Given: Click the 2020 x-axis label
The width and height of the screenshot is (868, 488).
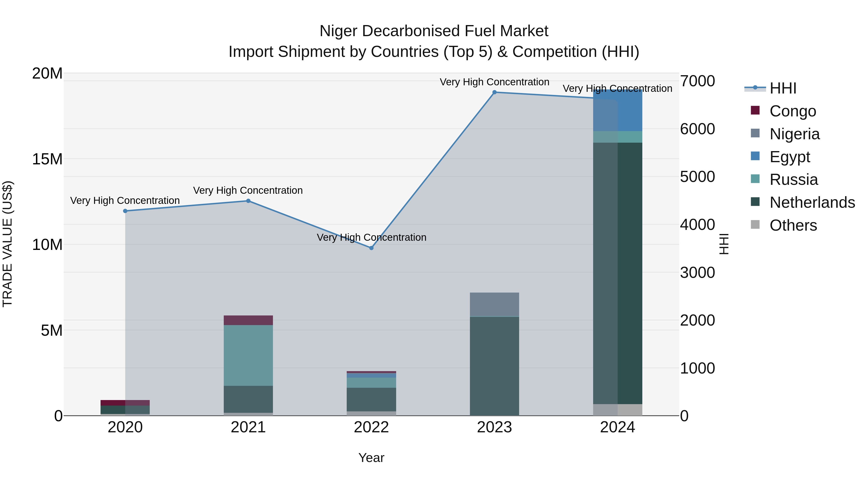Looking at the screenshot, I should [x=125, y=427].
